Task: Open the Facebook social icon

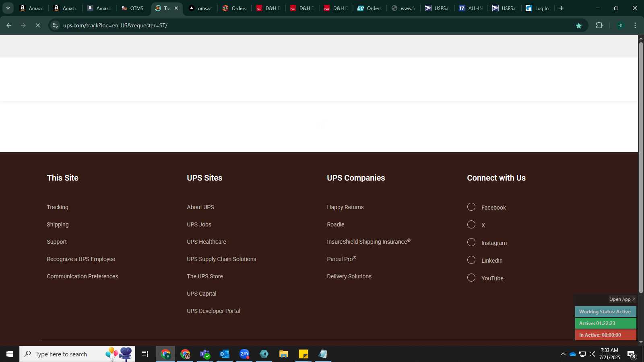Action: pyautogui.click(x=471, y=207)
